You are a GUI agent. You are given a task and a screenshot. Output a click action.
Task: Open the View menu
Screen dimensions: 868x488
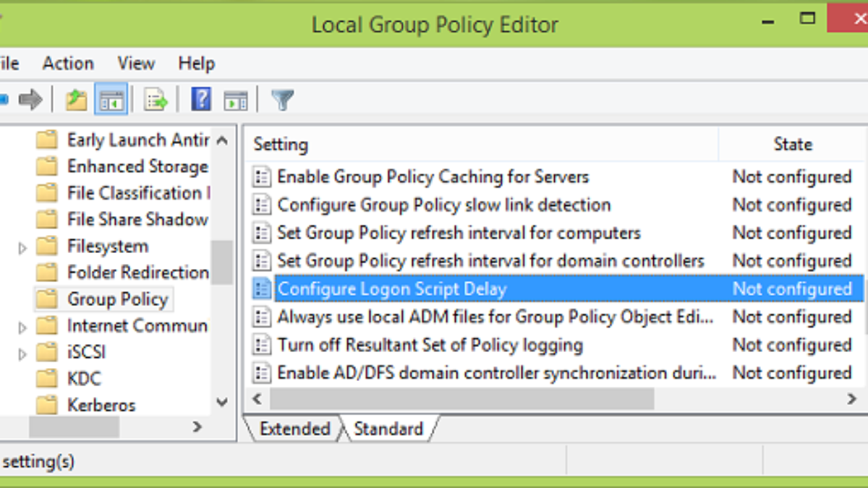136,64
